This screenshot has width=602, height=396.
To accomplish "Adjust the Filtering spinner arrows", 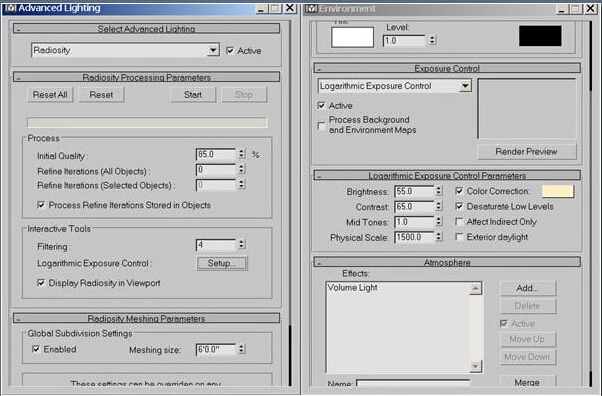I will click(241, 244).
